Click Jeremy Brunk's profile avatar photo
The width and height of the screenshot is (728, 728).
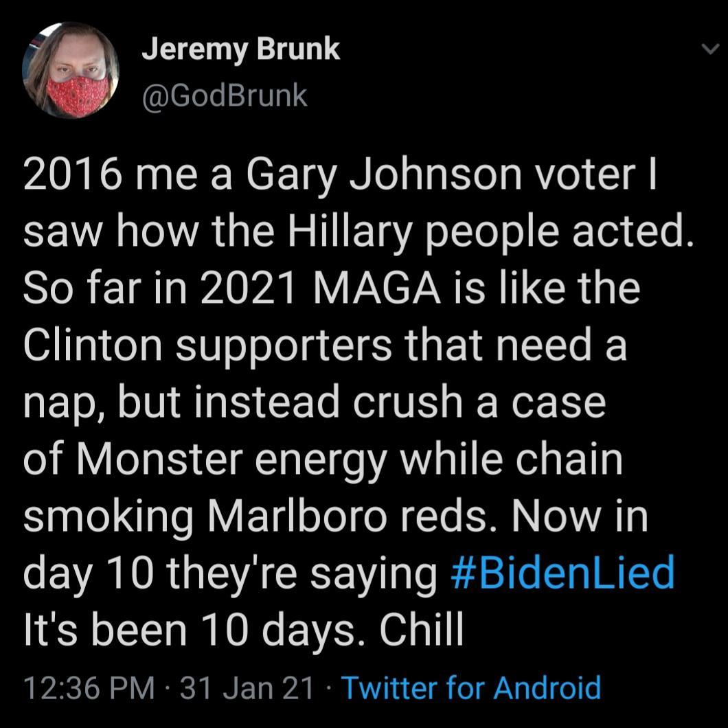[71, 71]
